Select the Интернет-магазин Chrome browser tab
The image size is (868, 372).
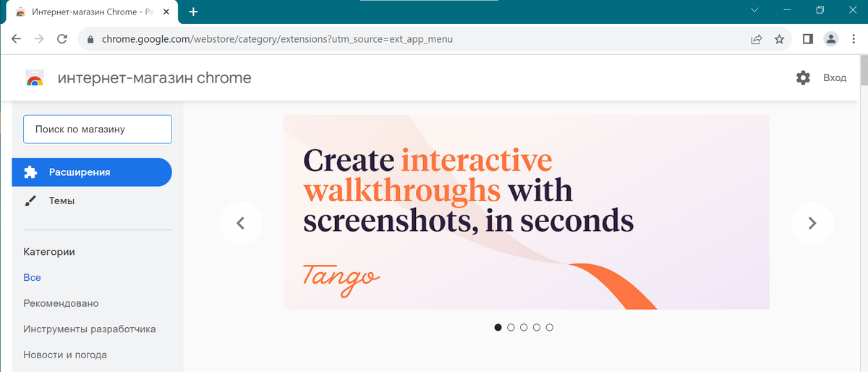[92, 12]
